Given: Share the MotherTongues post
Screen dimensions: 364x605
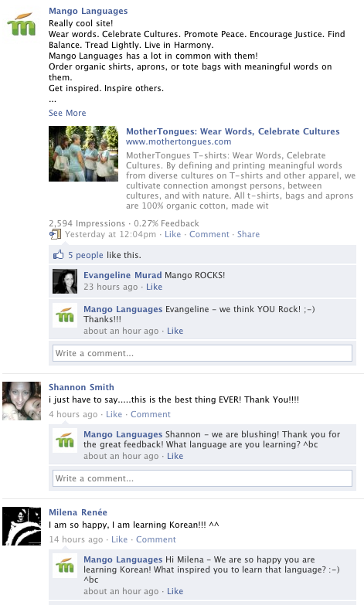Looking at the screenshot, I should [x=248, y=234].
